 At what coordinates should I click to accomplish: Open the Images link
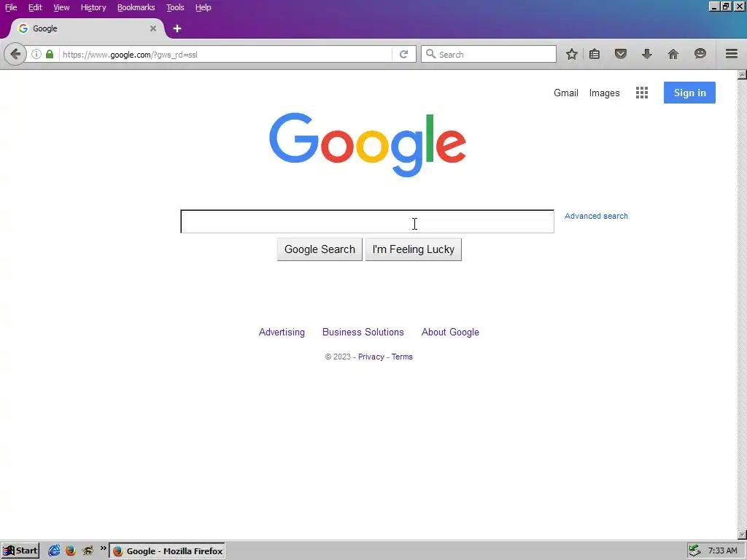pos(604,93)
